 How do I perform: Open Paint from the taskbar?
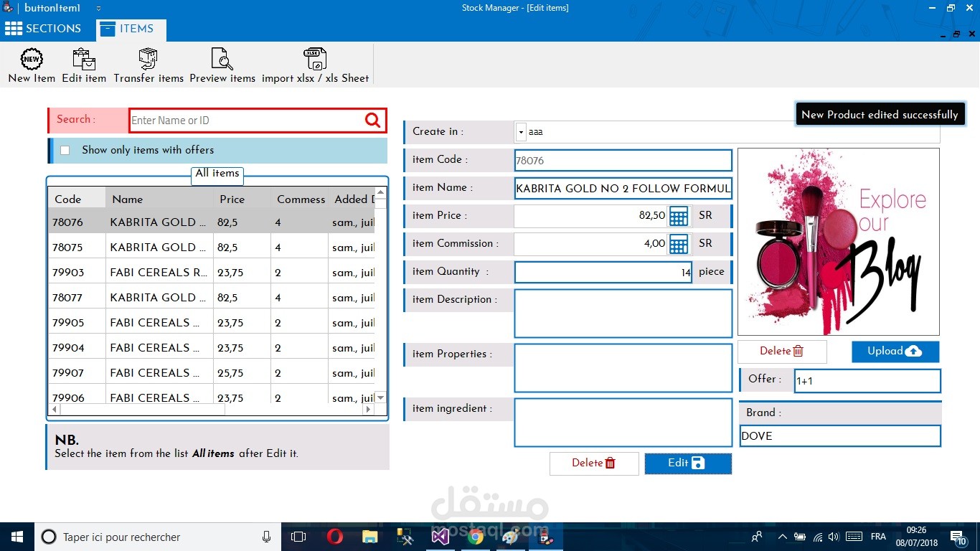point(510,537)
